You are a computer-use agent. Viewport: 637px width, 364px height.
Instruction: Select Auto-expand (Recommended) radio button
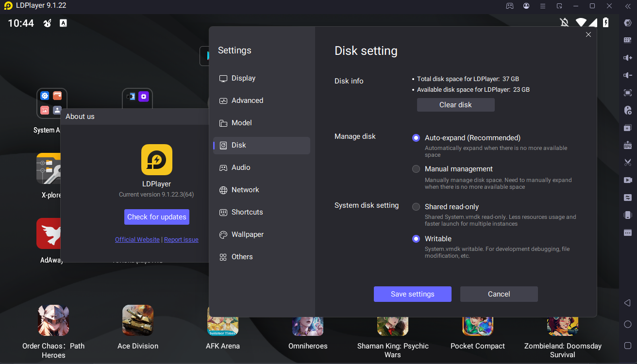click(x=416, y=138)
